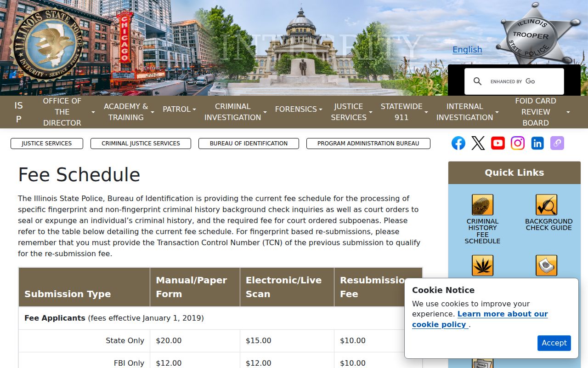Open the Facebook social icon

click(458, 143)
